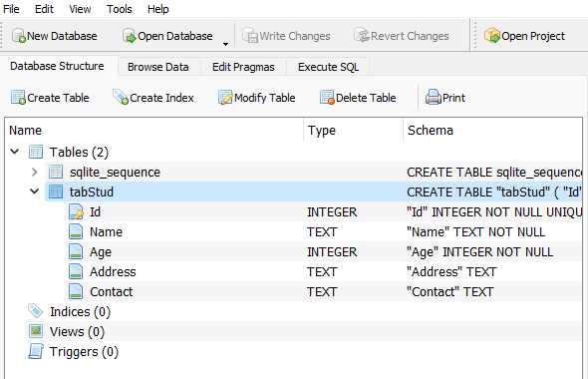Viewport: 588px width, 379px height.
Task: Click the Create Index button label
Action: [x=161, y=98]
